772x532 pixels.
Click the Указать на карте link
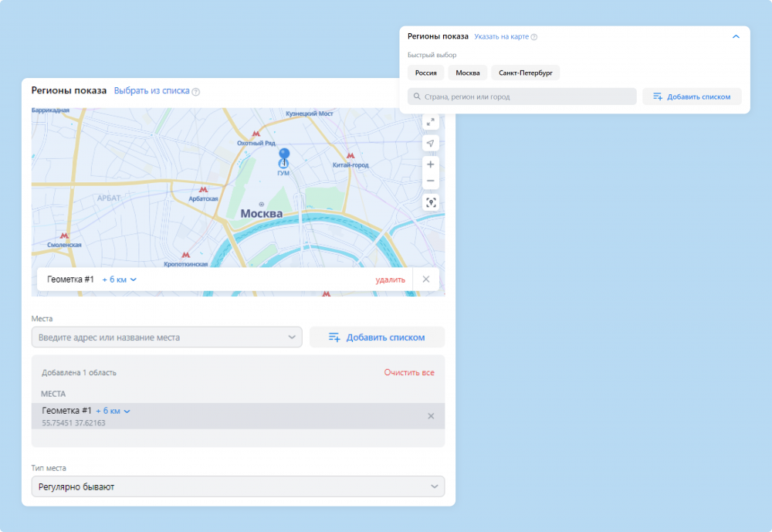[501, 36]
